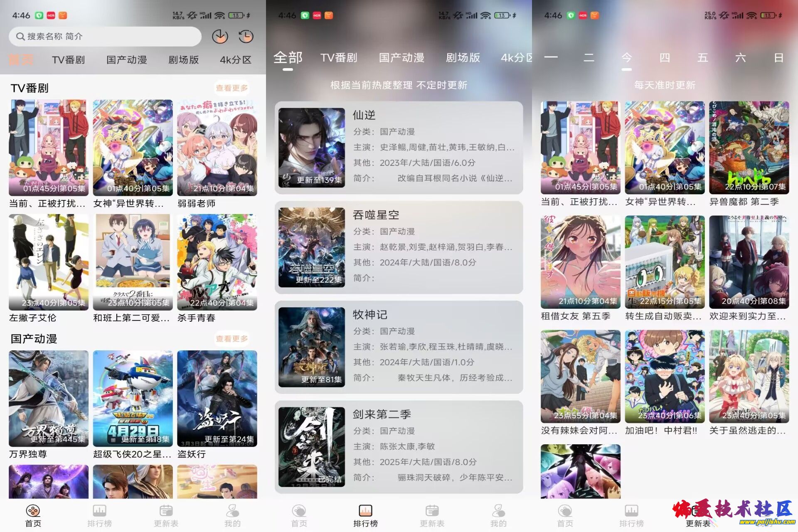This screenshot has width=798, height=532.
Task: Switch to TV番剧 tab in the ranking screen
Action: [x=339, y=58]
